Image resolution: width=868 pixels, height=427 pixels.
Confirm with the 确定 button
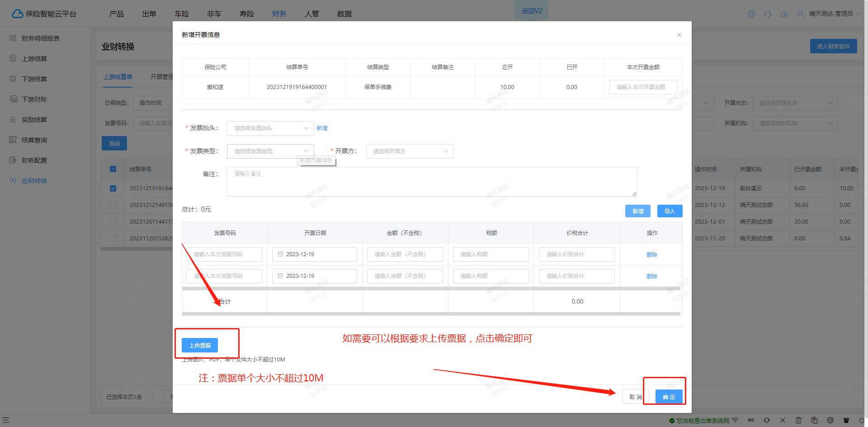coord(669,397)
